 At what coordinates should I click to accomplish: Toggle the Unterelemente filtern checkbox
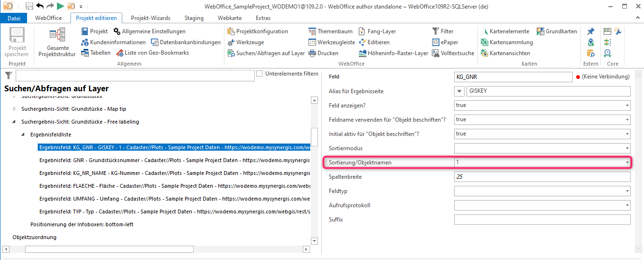click(259, 74)
